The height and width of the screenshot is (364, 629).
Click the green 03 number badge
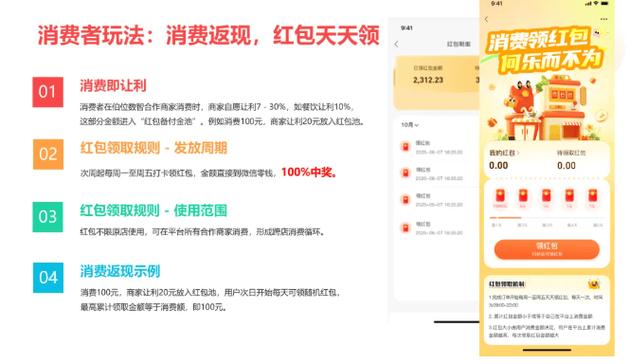(x=48, y=217)
